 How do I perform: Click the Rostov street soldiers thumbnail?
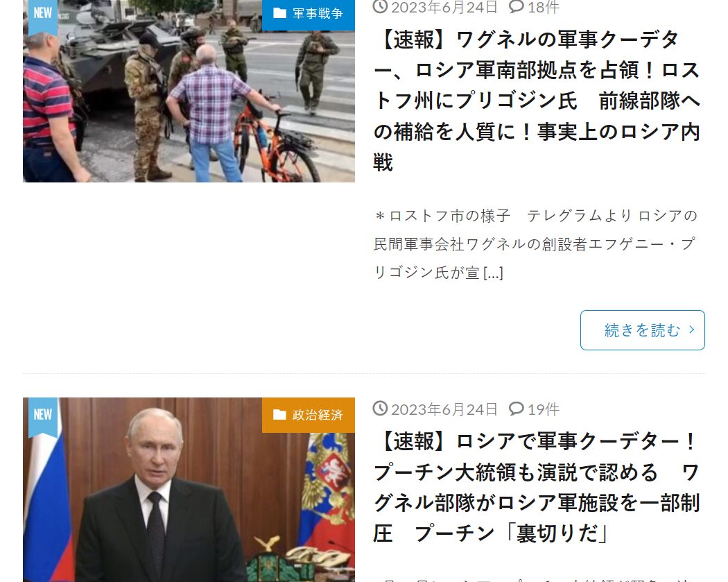coord(189,91)
